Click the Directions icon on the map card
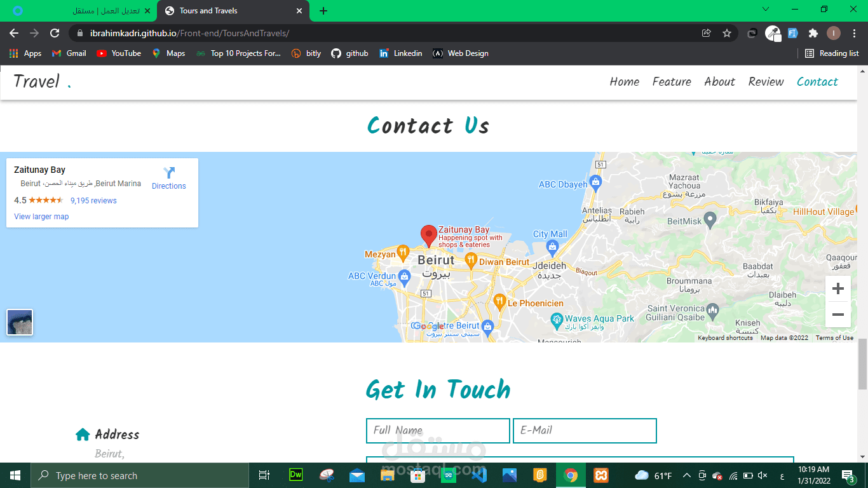Screen dimensions: 868x488 [x=169, y=173]
